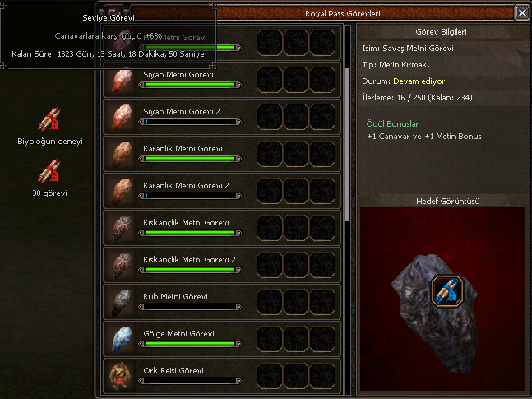This screenshot has width=532, height=399.
Task: Click blue scroll icon on target preview
Action: coord(447,291)
